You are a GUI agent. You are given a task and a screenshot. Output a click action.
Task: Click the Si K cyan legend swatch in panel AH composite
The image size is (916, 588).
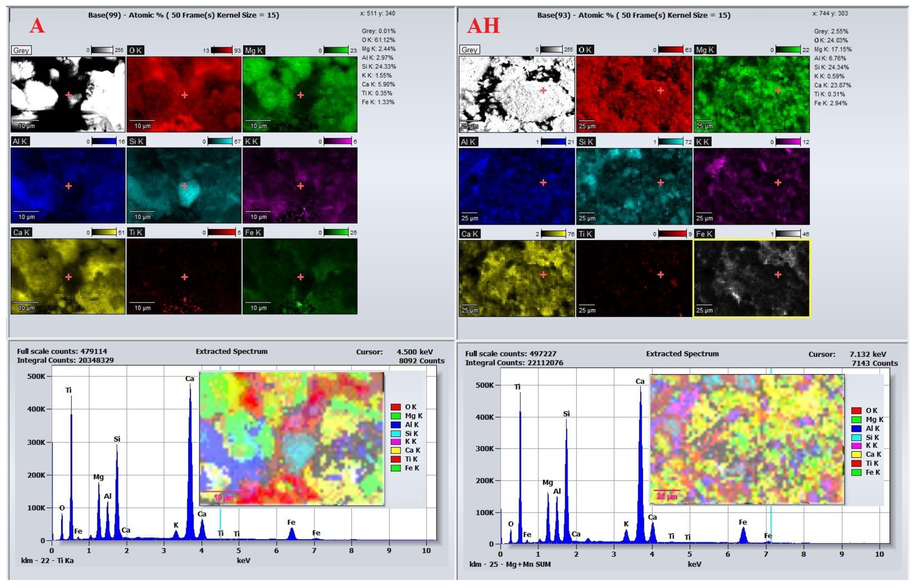pos(856,437)
